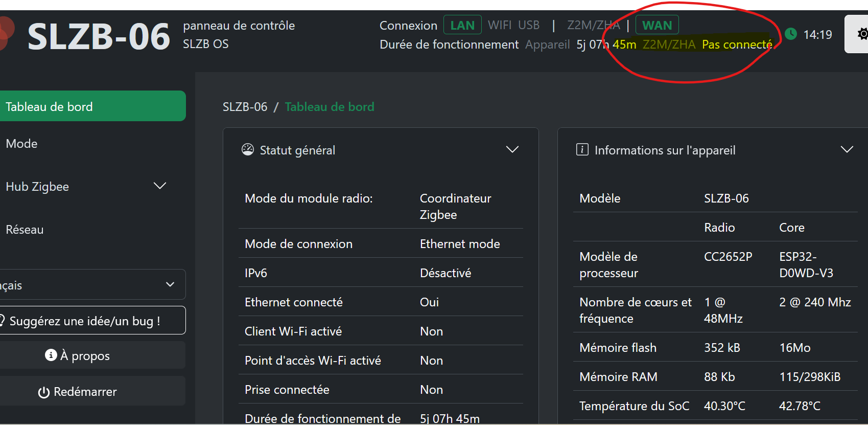Click the green clock icon beside 14:19
This screenshot has width=868, height=425.
click(791, 34)
